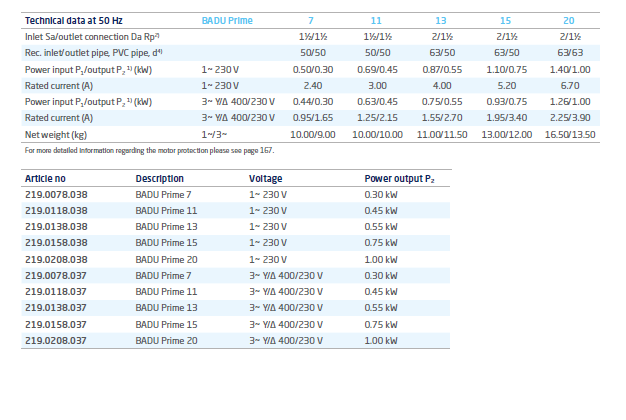
Task: Click net weight value '16.50/13.50'
Action: coord(570,135)
